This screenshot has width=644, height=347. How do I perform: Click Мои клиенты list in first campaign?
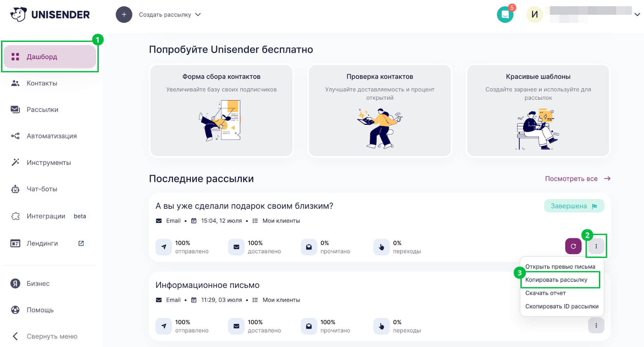(x=281, y=221)
